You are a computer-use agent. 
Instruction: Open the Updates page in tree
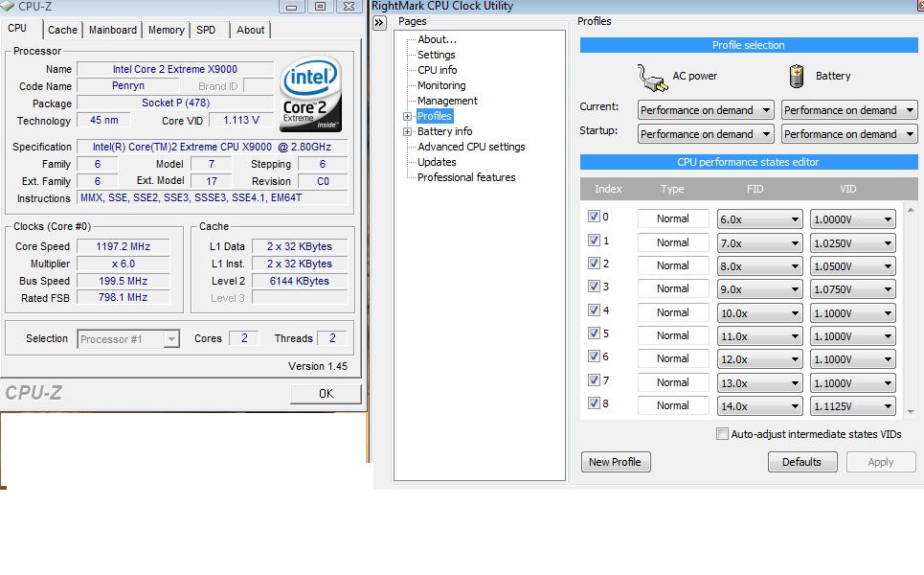[437, 162]
